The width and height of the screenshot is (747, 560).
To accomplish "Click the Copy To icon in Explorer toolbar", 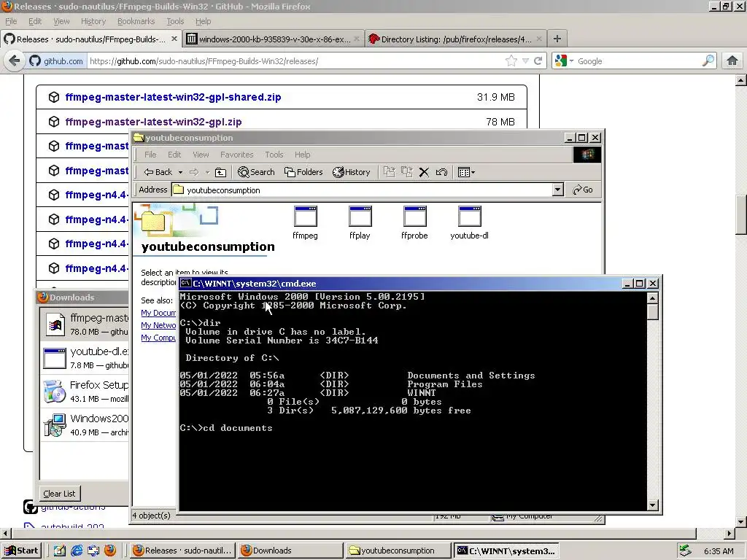I will [x=407, y=172].
